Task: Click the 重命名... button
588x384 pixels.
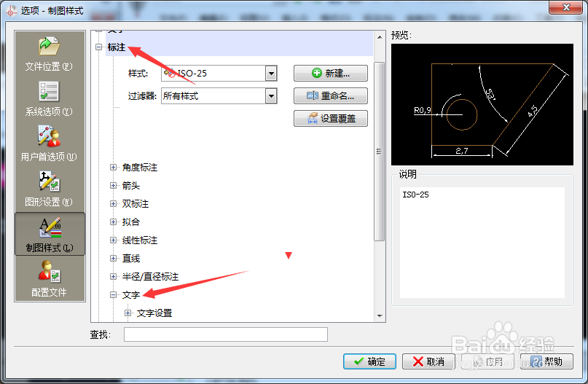Action: point(330,96)
